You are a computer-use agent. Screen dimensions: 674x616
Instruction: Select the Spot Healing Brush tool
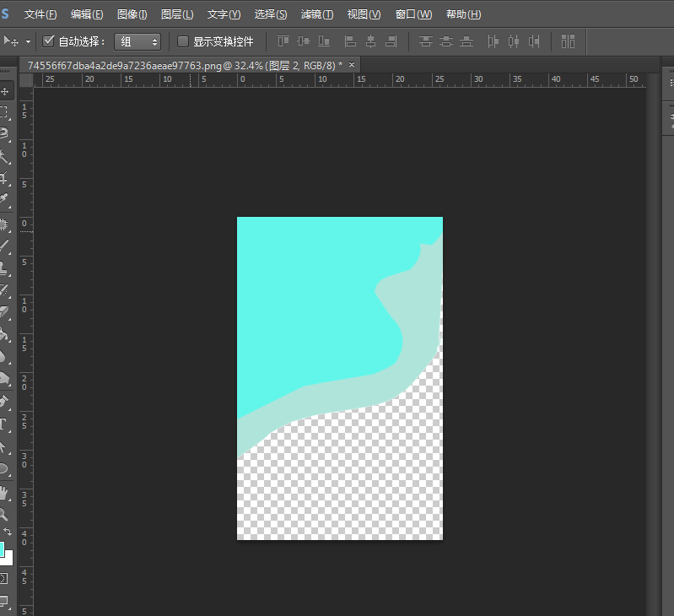4,224
